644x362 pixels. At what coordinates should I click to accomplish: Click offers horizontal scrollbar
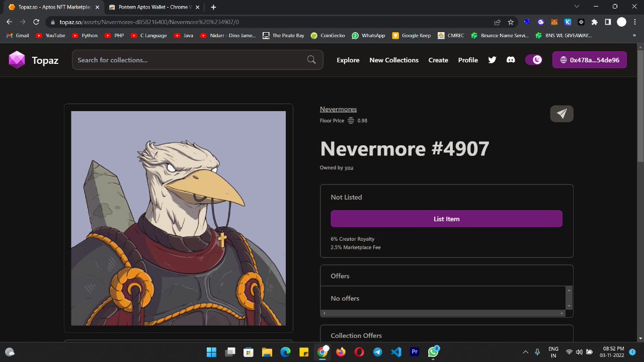(442, 313)
